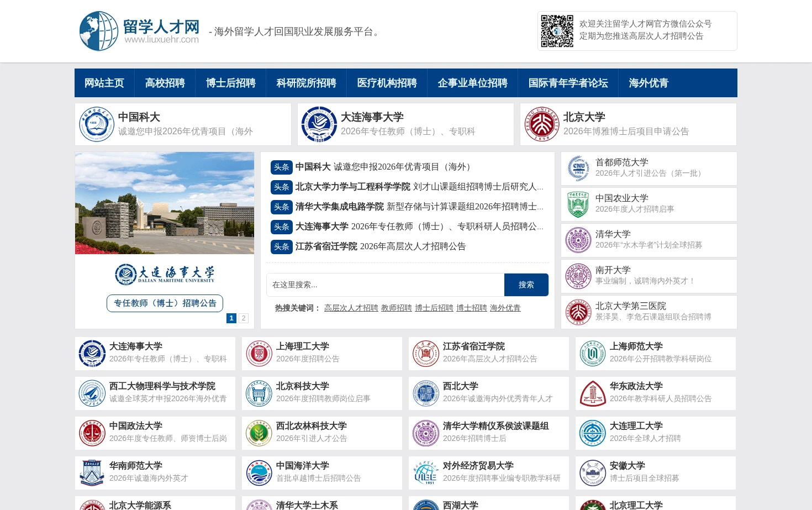Click 事业编制，诚聘海内外英才 text
The width and height of the screenshot is (812, 510).
pyautogui.click(x=646, y=281)
